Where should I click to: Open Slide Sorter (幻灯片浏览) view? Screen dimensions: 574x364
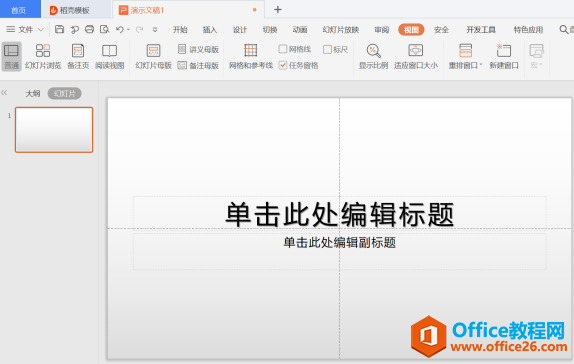pyautogui.click(x=43, y=56)
